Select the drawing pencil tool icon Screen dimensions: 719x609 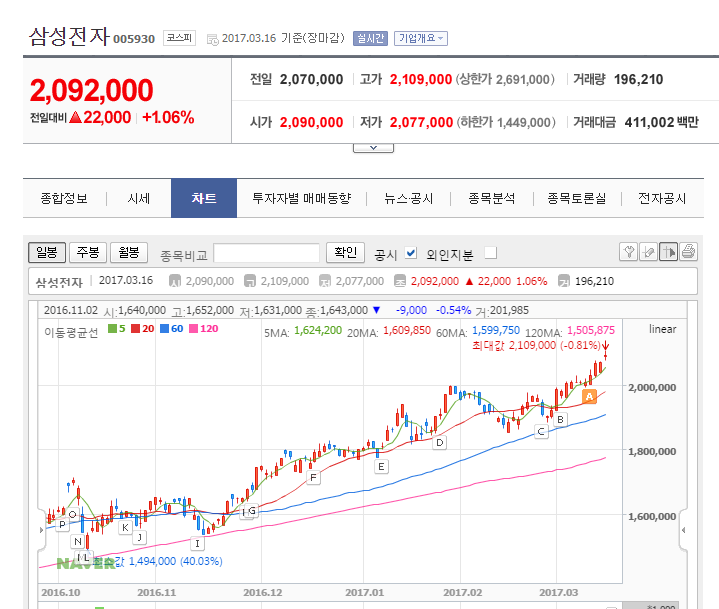[x=649, y=252]
